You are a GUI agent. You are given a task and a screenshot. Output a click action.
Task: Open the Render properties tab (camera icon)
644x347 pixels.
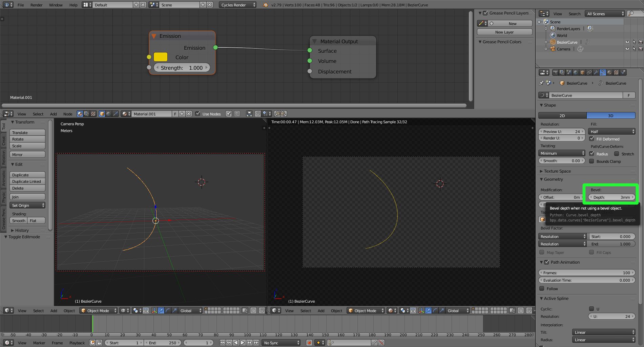click(x=556, y=72)
